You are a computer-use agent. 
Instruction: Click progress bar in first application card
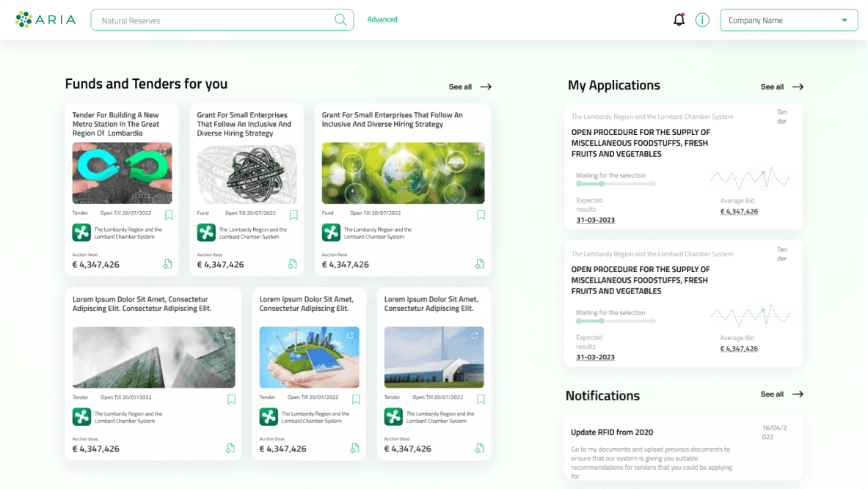616,185
